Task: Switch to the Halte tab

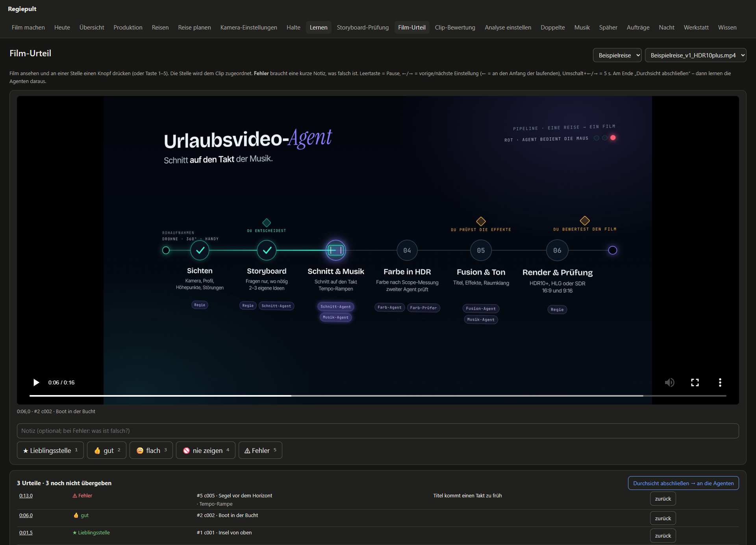Action: [x=293, y=28]
